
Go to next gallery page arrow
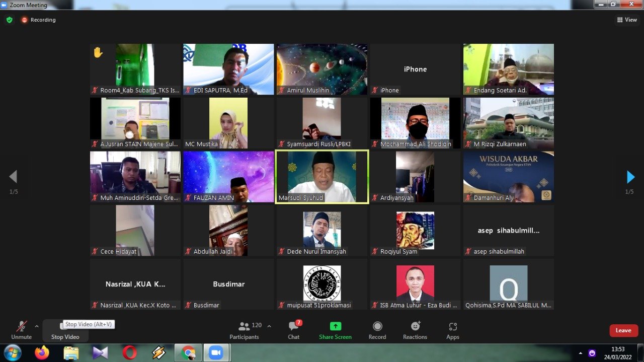pos(630,177)
